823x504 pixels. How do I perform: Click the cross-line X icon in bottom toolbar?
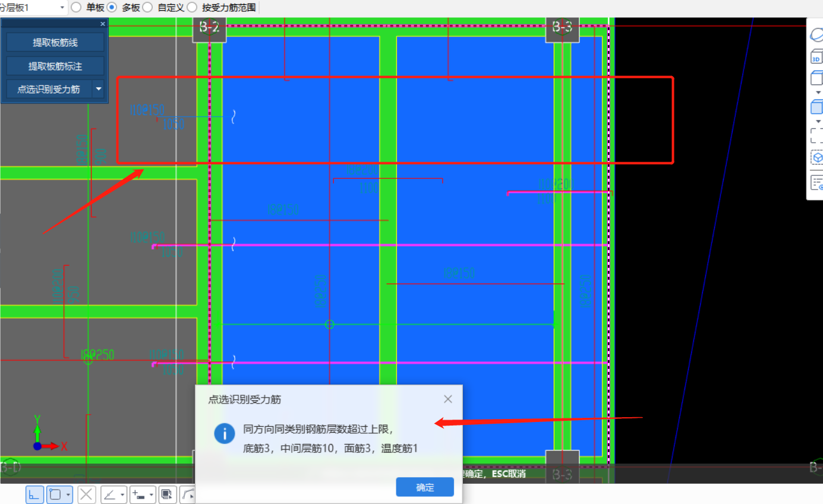point(87,494)
